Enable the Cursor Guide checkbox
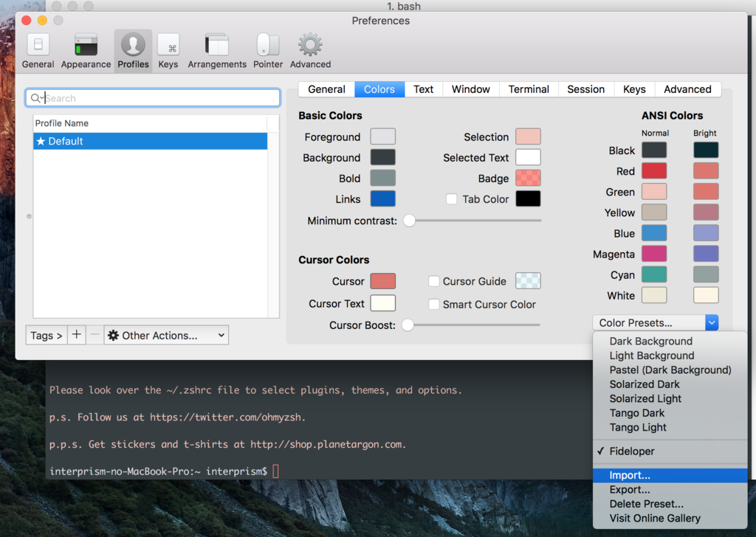The image size is (756, 537). (434, 281)
